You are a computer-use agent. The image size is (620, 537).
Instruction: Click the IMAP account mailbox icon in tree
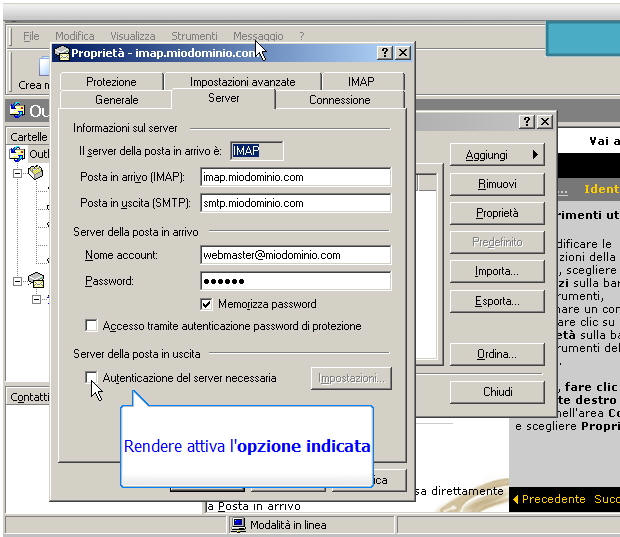click(x=36, y=280)
